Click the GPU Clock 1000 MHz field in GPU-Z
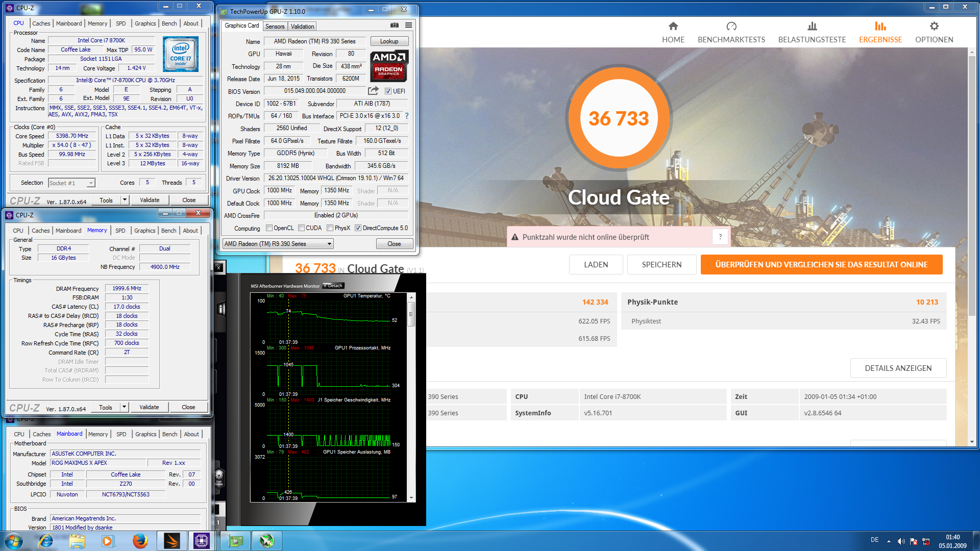 click(x=280, y=190)
